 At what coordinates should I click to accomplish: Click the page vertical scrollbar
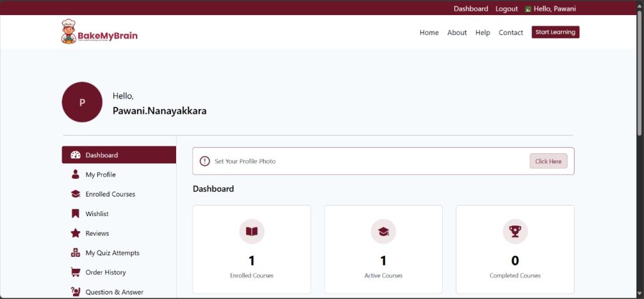click(x=640, y=75)
